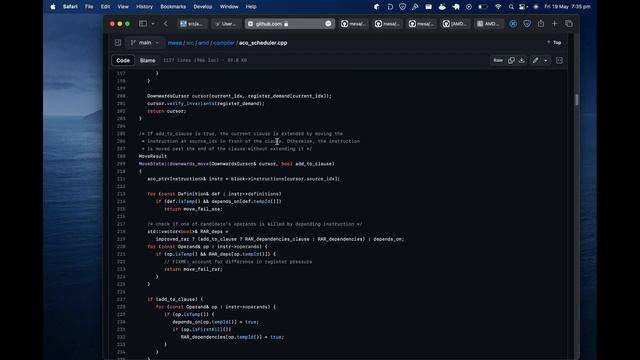Expand the GitHub file tree panel

click(x=118, y=42)
